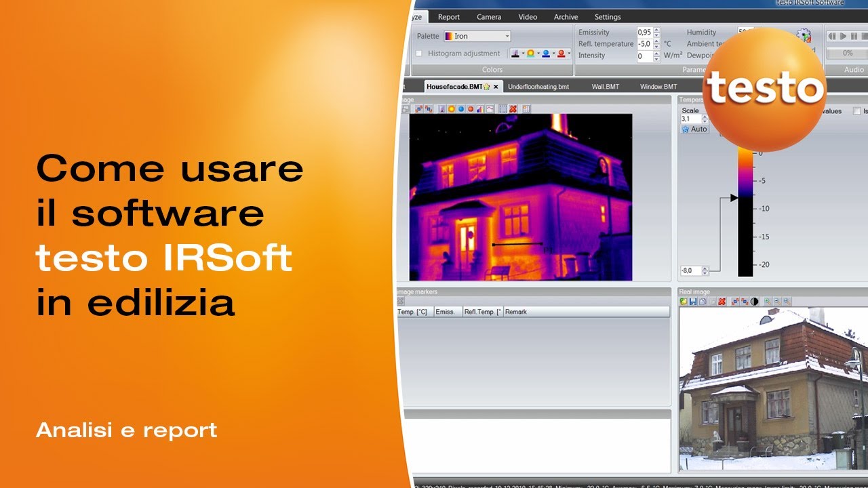Select the red measuring point tool

(471, 109)
